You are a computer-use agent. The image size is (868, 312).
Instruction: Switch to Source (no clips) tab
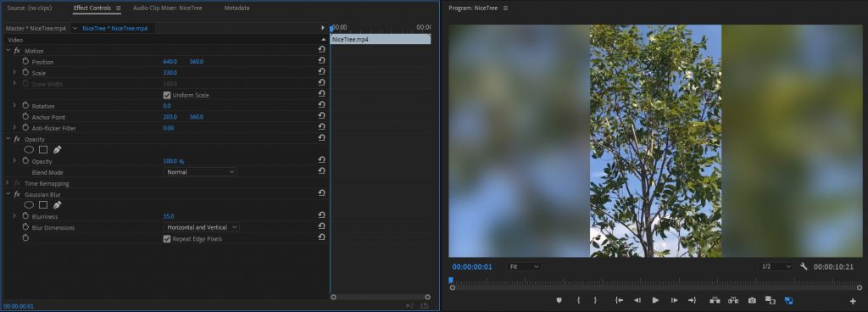pyautogui.click(x=30, y=8)
